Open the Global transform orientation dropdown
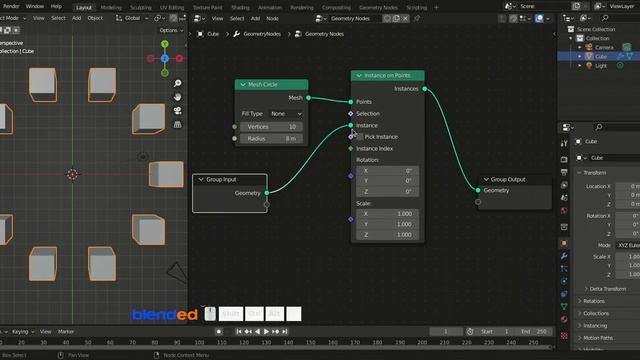Screen dimensions: 640x360 [132, 18]
